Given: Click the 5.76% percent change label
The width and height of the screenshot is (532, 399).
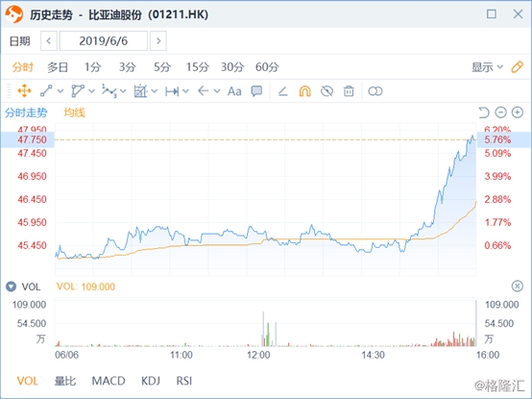Looking at the screenshot, I should pyautogui.click(x=497, y=139).
